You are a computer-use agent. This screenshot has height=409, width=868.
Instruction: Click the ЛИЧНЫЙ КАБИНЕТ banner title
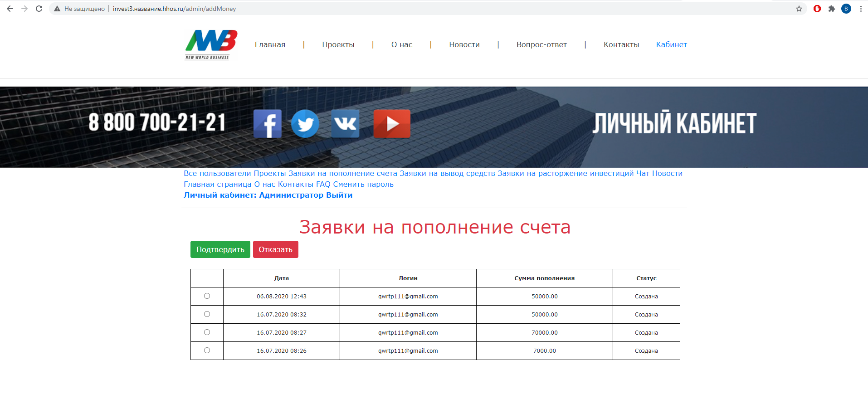tap(674, 123)
